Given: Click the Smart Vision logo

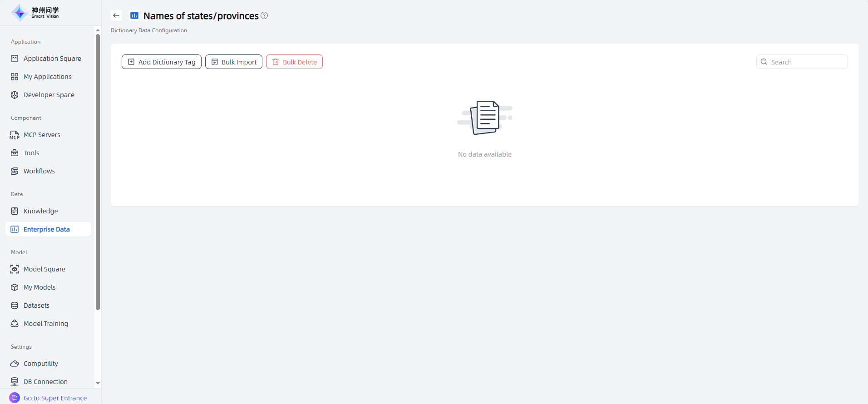Looking at the screenshot, I should 35,13.
